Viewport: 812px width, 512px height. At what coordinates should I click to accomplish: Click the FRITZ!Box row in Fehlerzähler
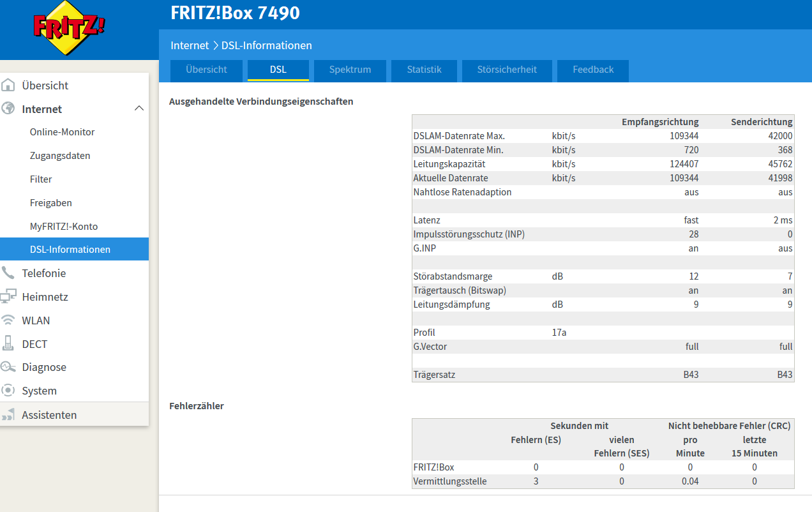click(603, 467)
